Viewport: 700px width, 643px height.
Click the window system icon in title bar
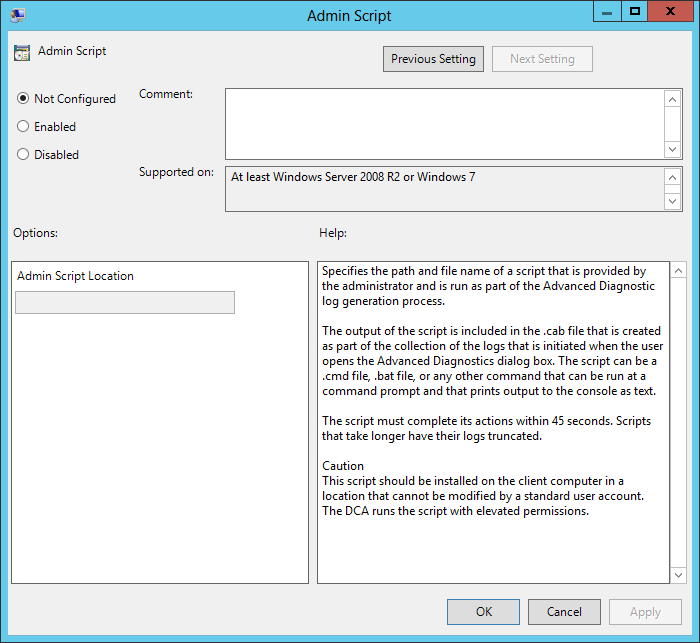click(18, 15)
